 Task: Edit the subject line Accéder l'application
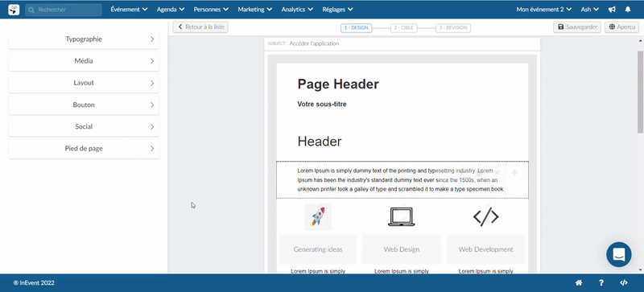[x=314, y=43]
